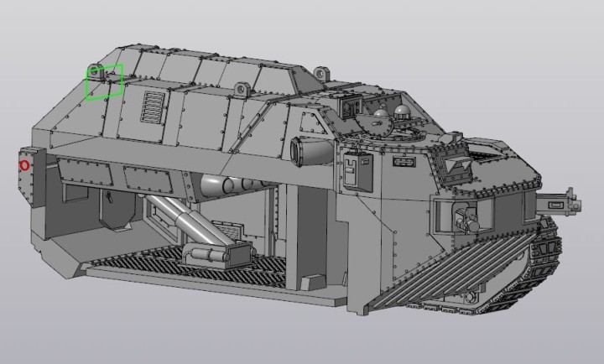Select the small nameplate on the cab front
The image size is (604, 364).
click(404, 161)
